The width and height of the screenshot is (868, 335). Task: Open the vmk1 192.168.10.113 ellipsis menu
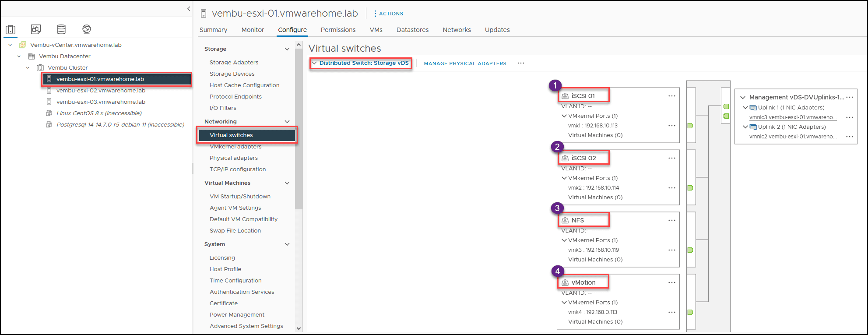pos(672,126)
